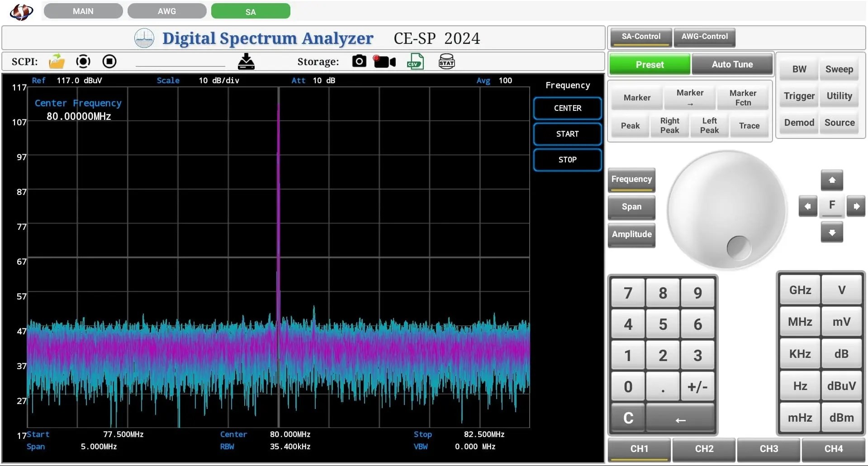
Task: Click the Trace button
Action: 749,125
